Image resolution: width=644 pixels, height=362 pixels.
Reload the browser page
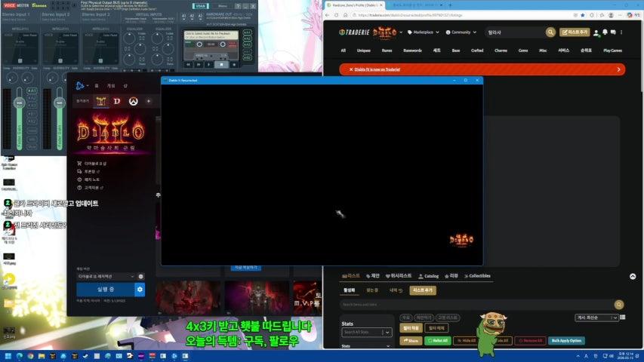click(337, 15)
